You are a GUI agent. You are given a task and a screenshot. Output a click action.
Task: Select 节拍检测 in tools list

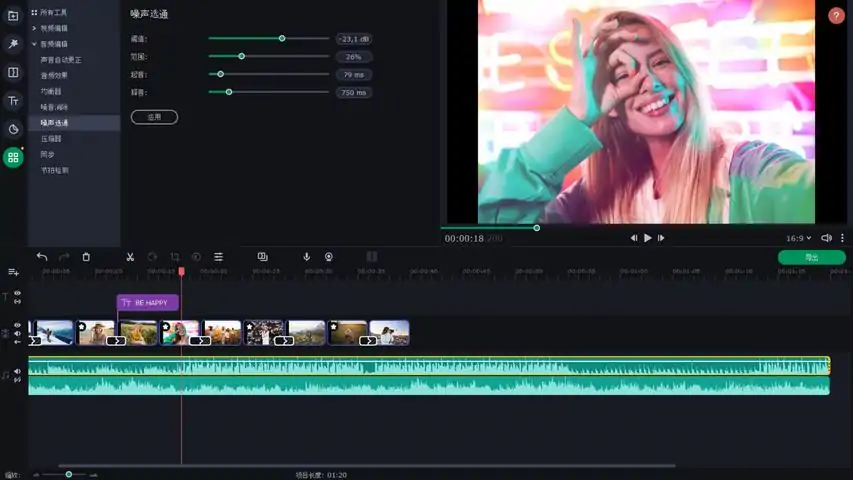coord(54,170)
